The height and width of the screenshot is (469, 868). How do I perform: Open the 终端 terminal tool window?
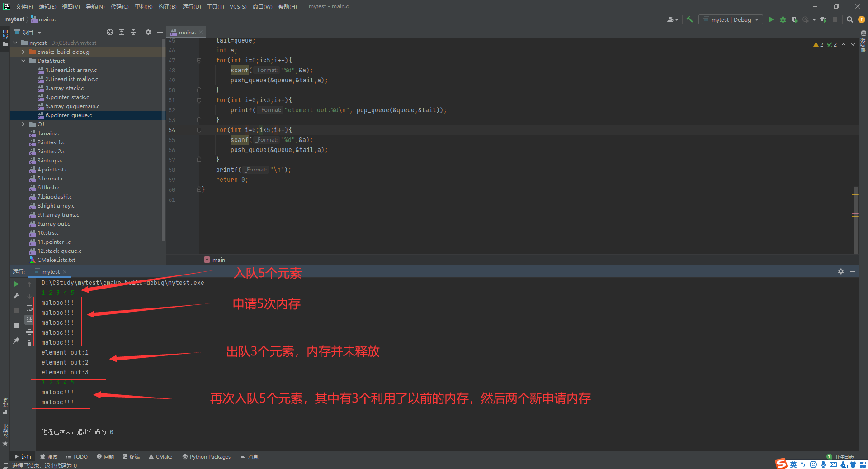(x=131, y=456)
